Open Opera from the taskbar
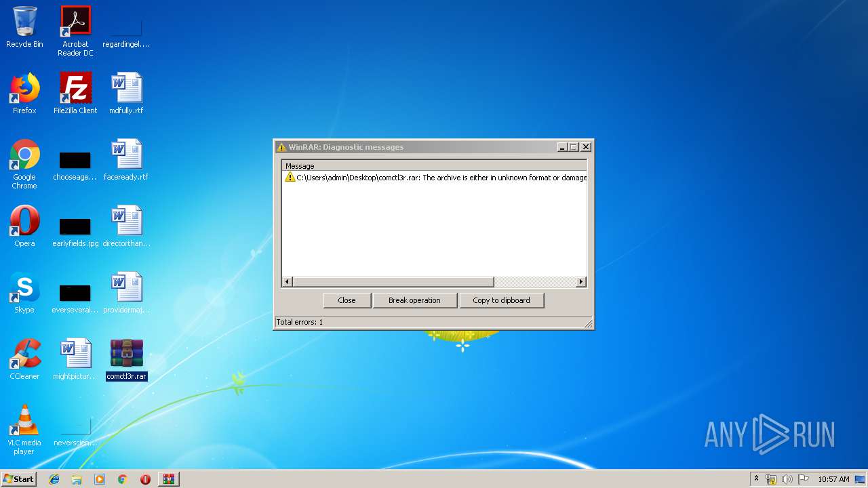868x488 pixels. [x=145, y=479]
